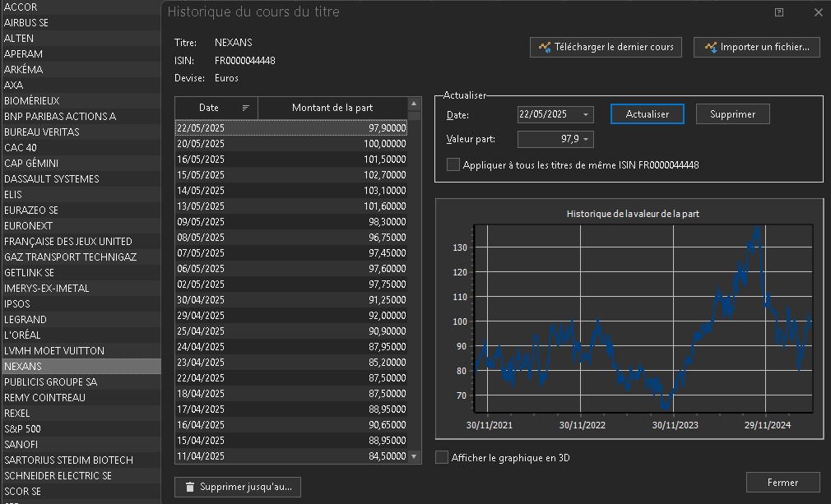Select the 30/04/2025 row
The image size is (831, 504).
click(291, 299)
